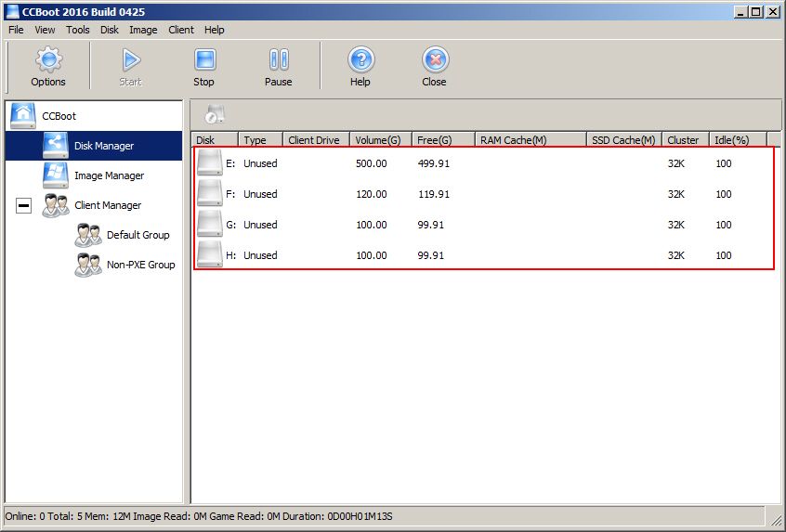Open the Client menu
Viewport: 786px width, 532px height.
coord(181,30)
